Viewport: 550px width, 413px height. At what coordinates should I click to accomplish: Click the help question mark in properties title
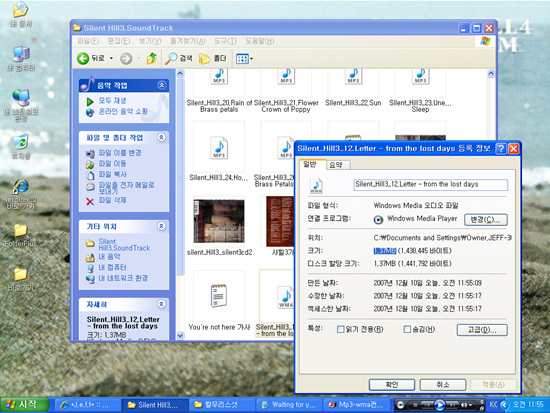[x=501, y=149]
